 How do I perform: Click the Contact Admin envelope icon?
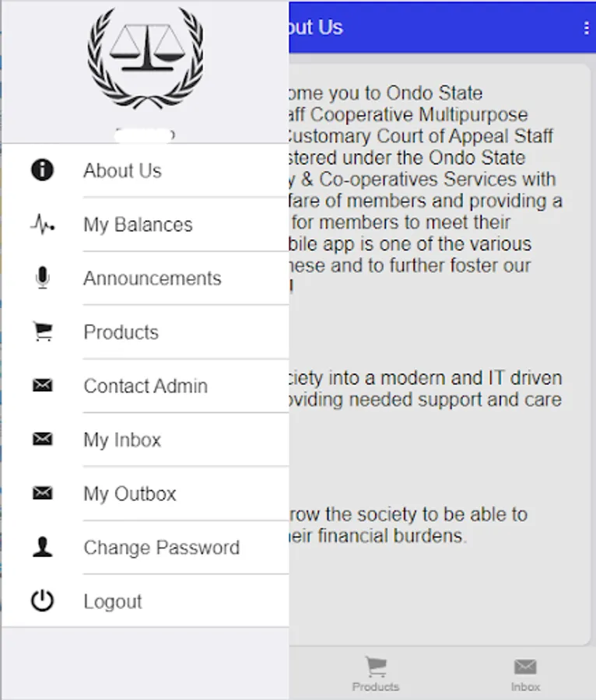(x=42, y=386)
